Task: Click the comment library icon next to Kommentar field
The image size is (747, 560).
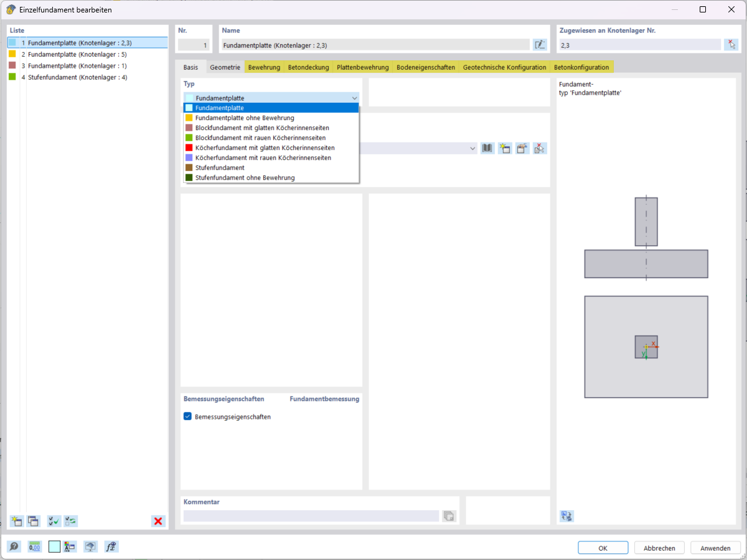Action: click(x=449, y=516)
